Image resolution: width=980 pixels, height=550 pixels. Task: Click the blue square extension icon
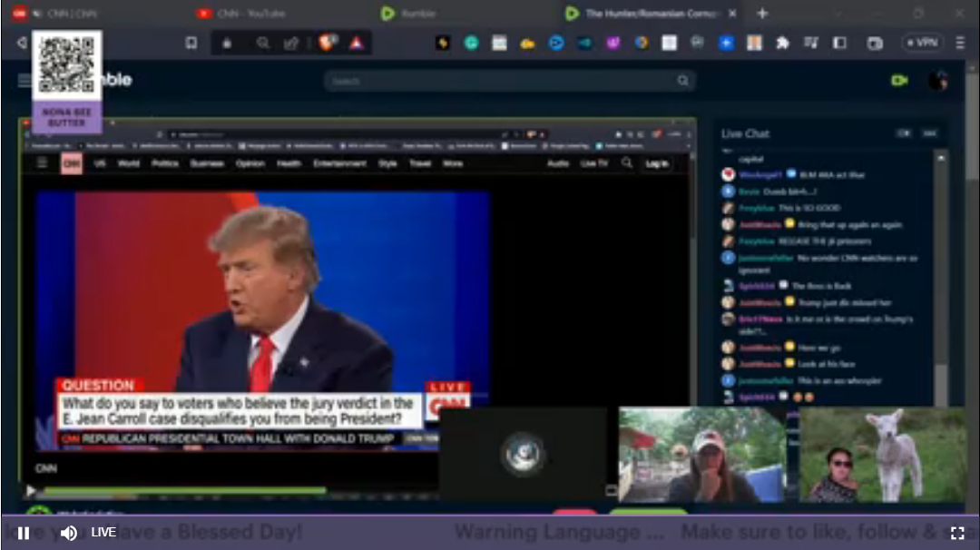(726, 43)
